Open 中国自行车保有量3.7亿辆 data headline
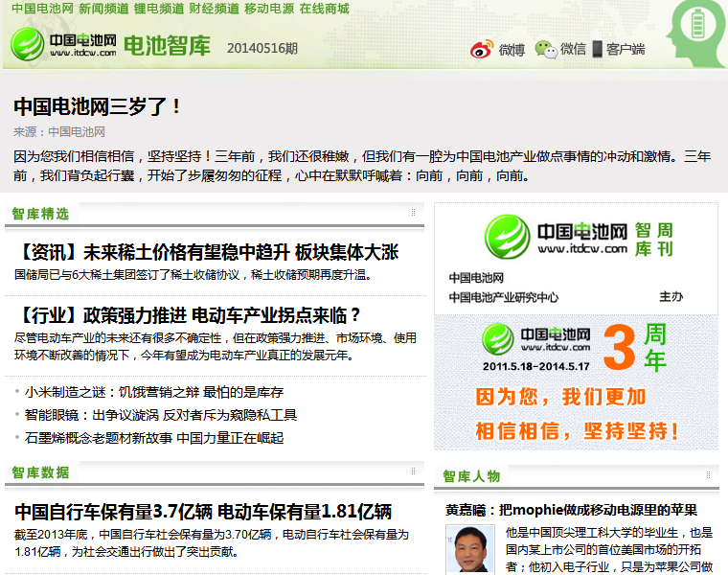Screen dimensions: 728x575 (x=203, y=512)
